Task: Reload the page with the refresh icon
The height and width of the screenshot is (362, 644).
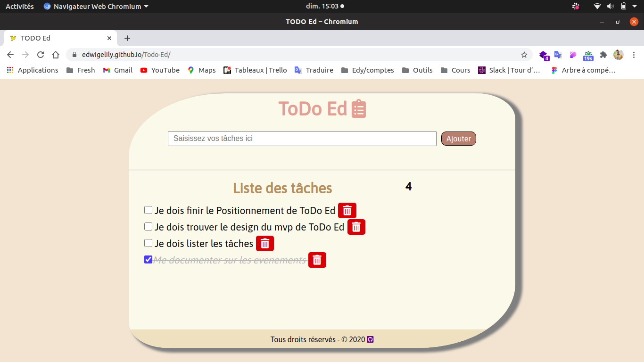Action: click(41, 55)
